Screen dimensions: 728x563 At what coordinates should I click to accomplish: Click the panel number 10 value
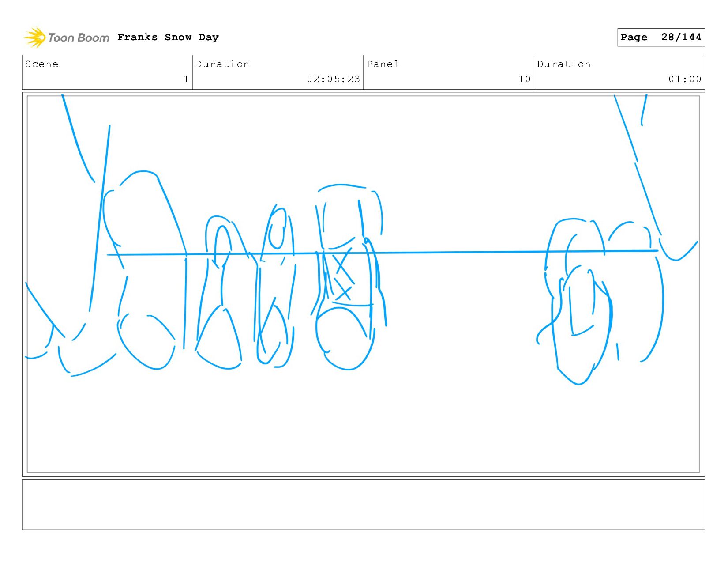[x=524, y=79]
